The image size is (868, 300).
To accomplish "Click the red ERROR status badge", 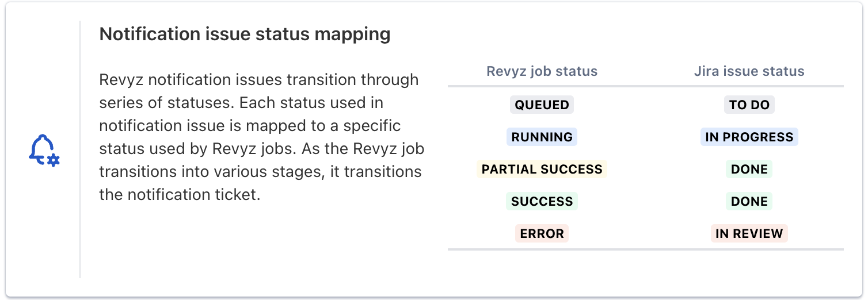I will click(x=542, y=233).
